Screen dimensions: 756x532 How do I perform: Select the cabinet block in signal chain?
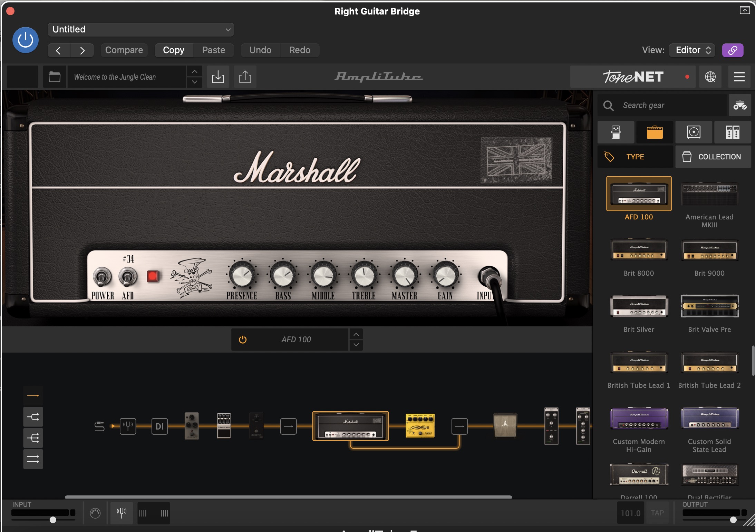(505, 425)
